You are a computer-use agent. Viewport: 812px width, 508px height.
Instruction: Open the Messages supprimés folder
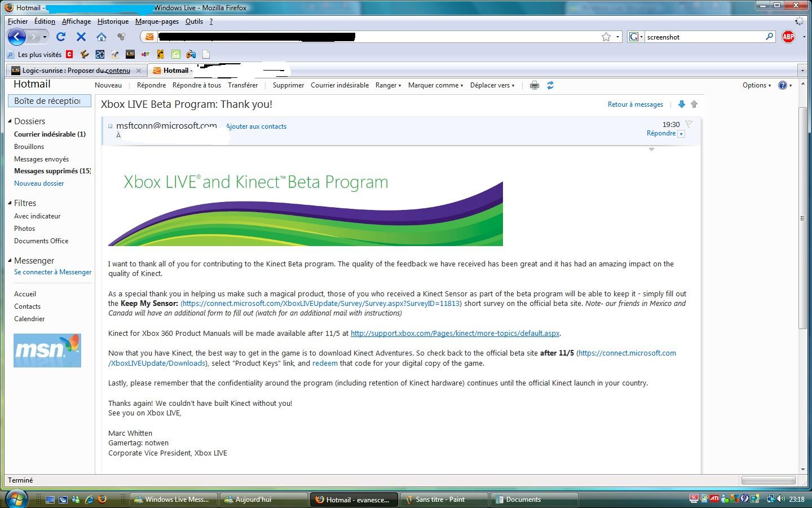tap(52, 171)
